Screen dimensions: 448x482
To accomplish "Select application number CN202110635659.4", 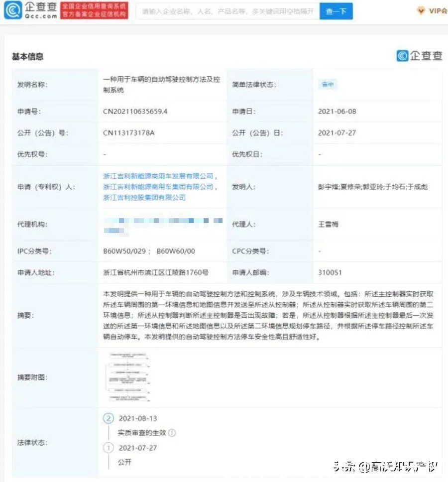I will (135, 111).
